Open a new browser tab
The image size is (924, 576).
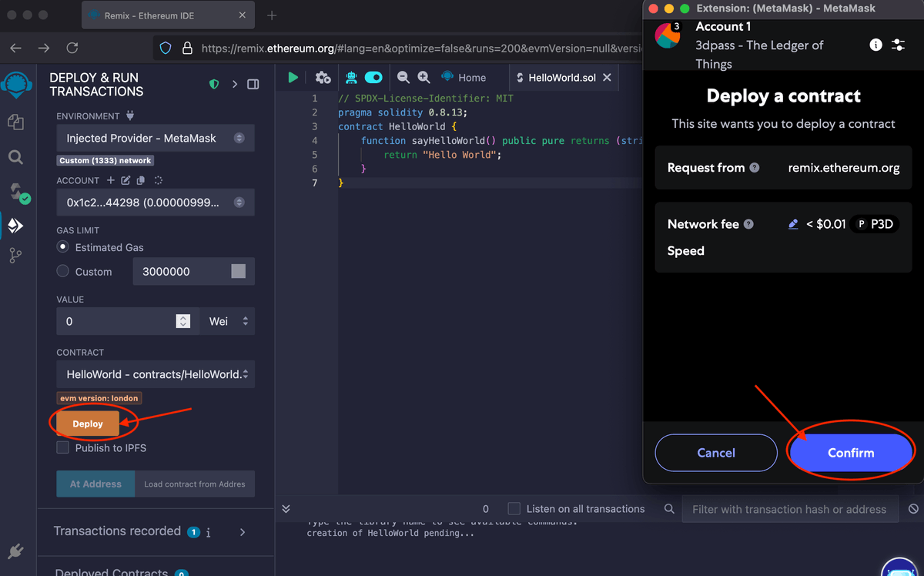(x=271, y=15)
